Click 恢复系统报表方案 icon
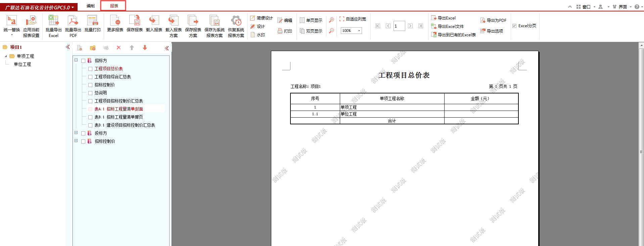 (x=236, y=21)
